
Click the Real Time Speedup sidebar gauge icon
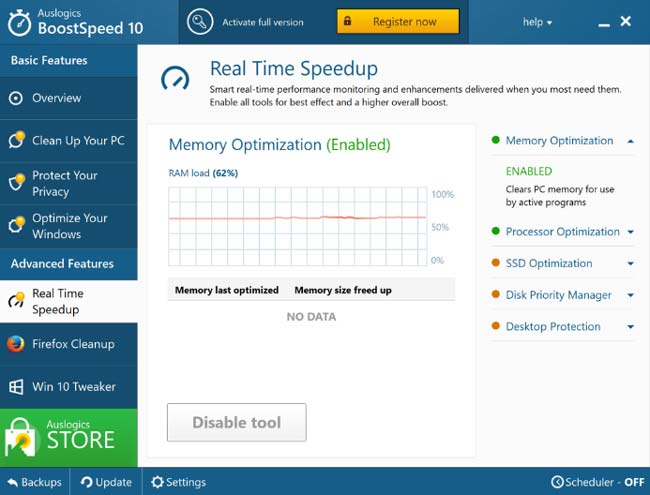point(17,300)
